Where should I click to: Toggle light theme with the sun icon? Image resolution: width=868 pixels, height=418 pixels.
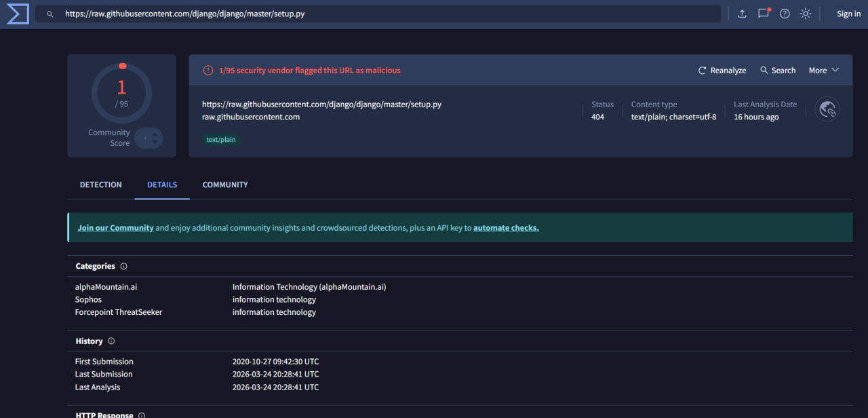pyautogui.click(x=805, y=13)
